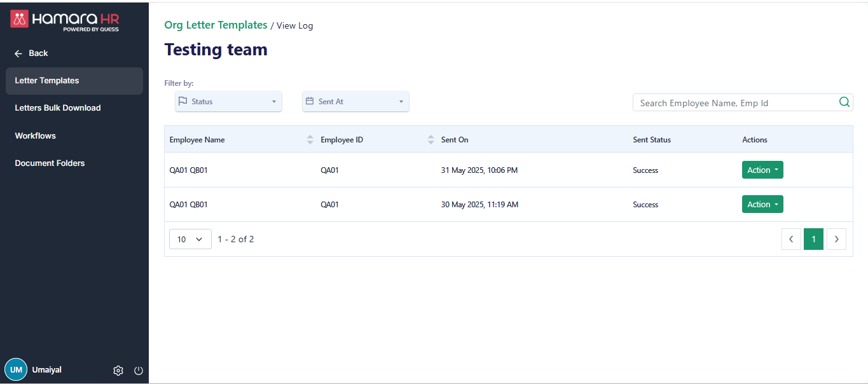The image size is (868, 384).
Task: Click the UM user avatar
Action: [16, 370]
